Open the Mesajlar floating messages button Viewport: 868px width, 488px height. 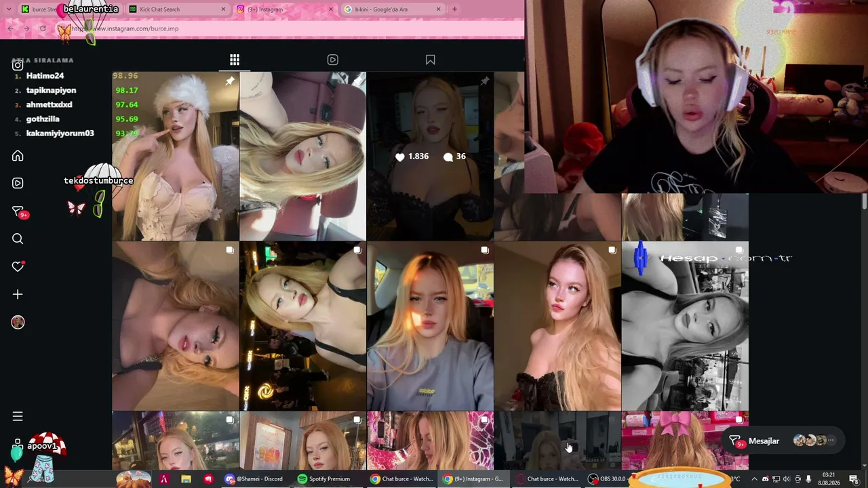783,441
